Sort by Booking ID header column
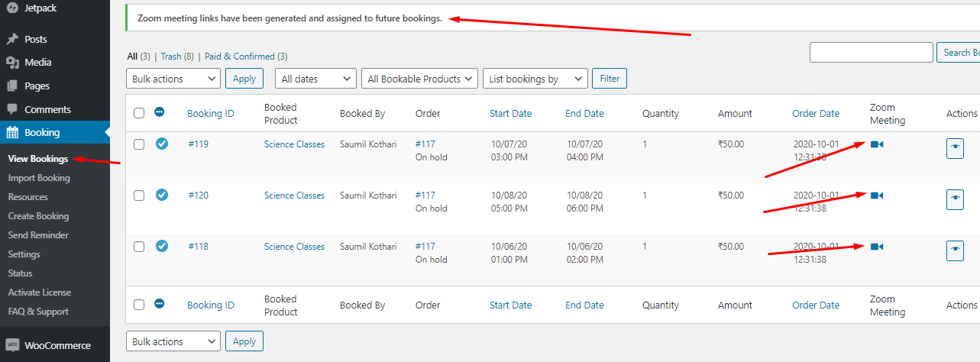The width and height of the screenshot is (980, 362). click(x=211, y=114)
